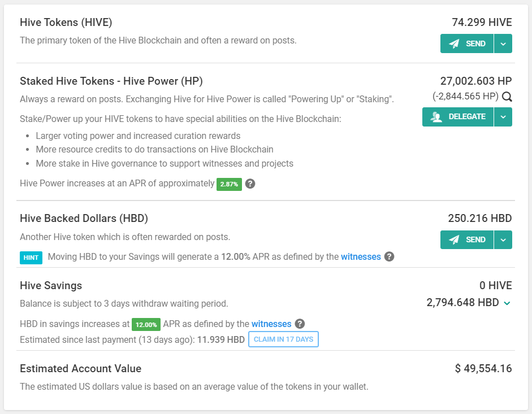
Task: Select the 250.216 HBD balance
Action: coord(480,219)
